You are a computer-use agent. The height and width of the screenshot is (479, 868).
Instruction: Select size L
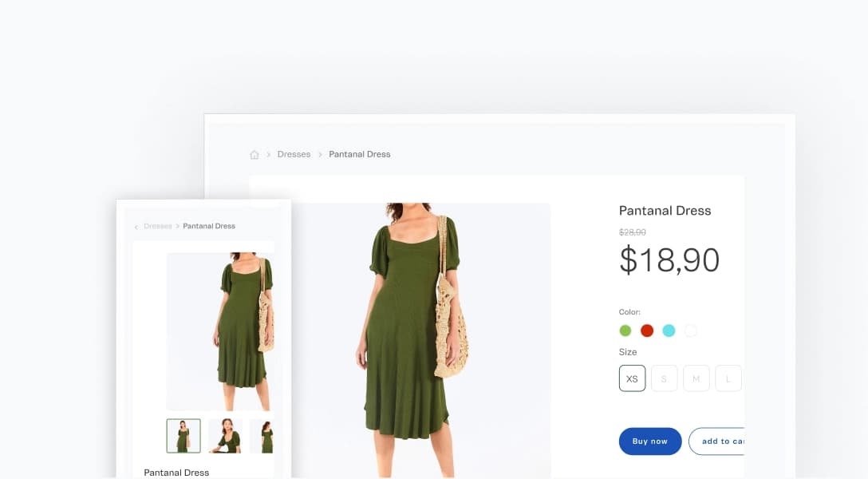coord(728,378)
